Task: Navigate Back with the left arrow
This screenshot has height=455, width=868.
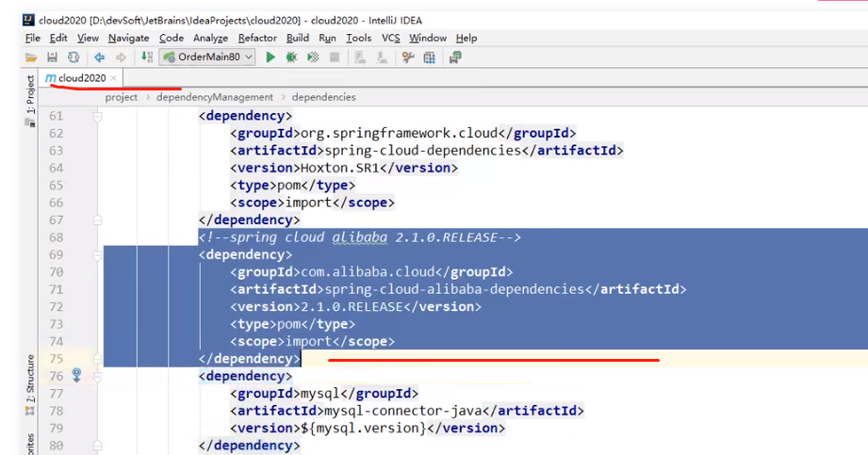Action: click(99, 57)
